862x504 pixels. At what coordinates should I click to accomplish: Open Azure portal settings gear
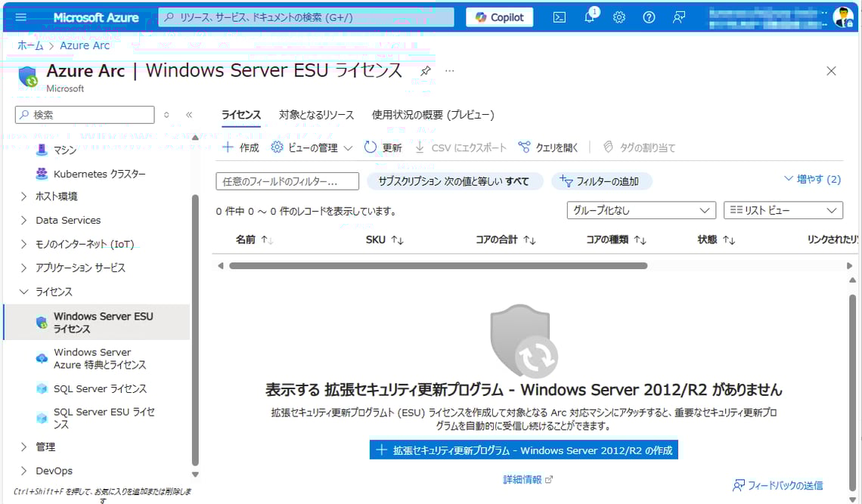point(619,17)
